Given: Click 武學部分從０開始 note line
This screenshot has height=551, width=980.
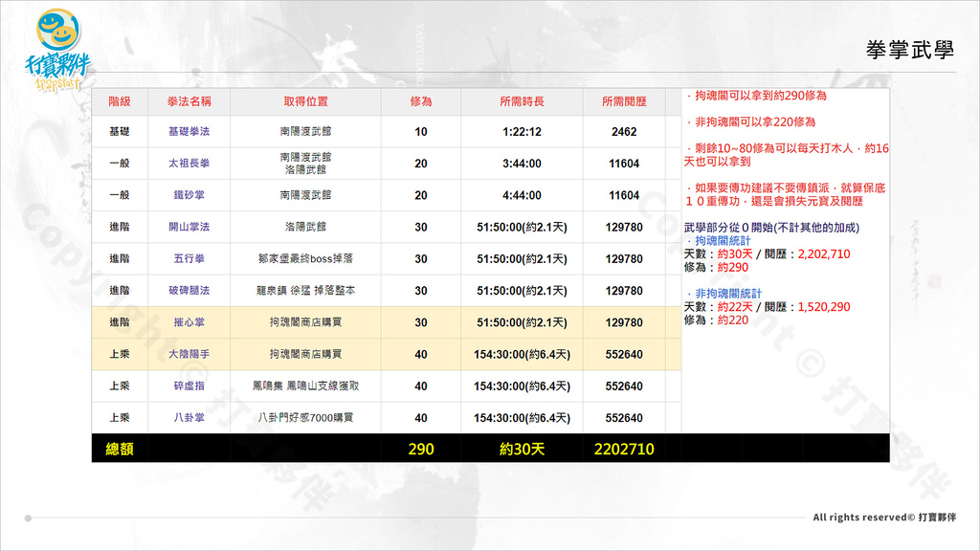Looking at the screenshot, I should coord(771,228).
